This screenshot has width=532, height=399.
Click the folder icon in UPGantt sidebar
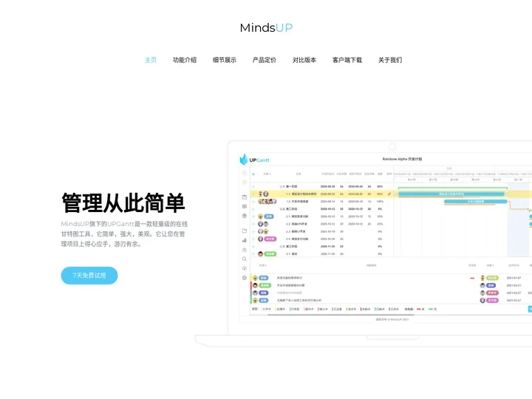click(x=245, y=231)
